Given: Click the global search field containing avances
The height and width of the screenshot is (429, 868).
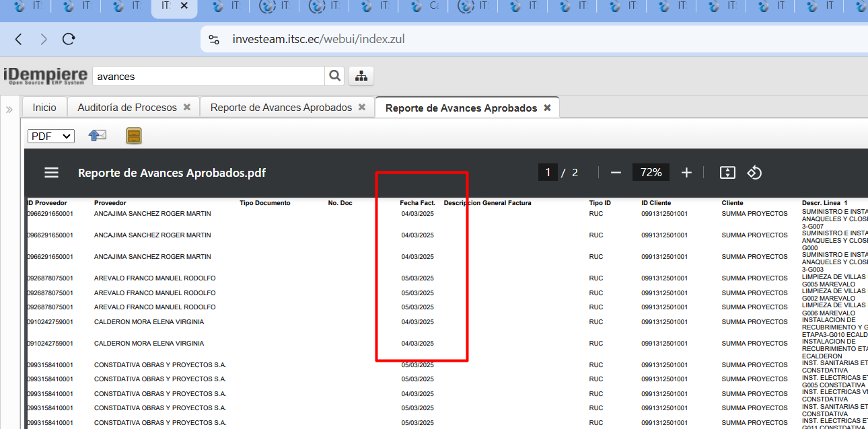Looking at the screenshot, I should (207, 76).
